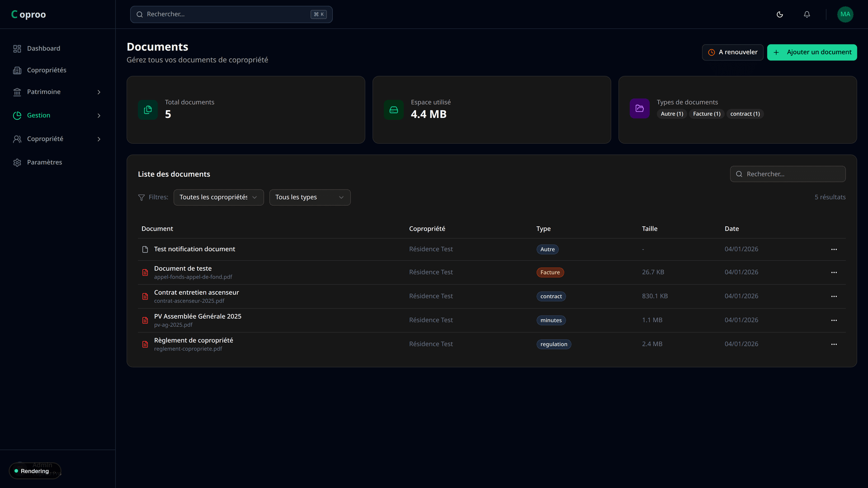Open the Toutes les copropriétés dropdown
This screenshot has height=488, width=868.
218,197
